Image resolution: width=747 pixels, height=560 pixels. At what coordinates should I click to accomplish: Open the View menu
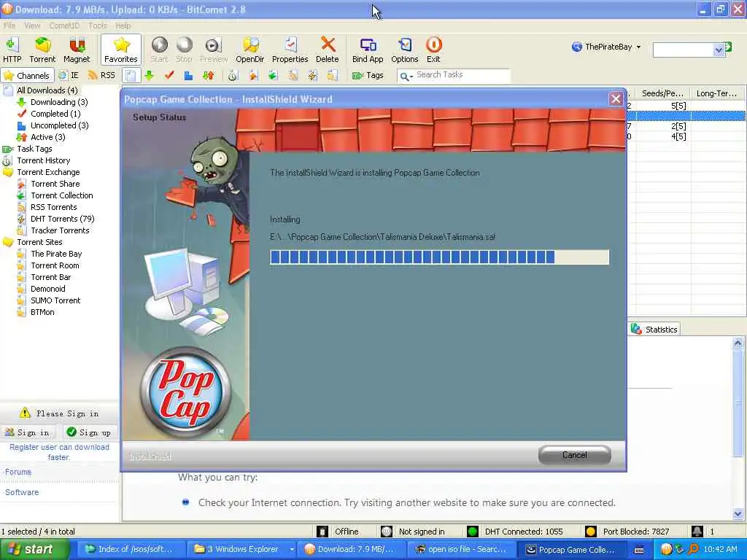pos(32,26)
